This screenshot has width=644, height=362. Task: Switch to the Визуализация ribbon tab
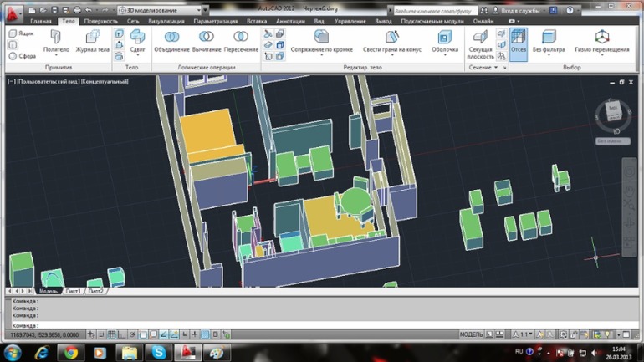coord(166,21)
